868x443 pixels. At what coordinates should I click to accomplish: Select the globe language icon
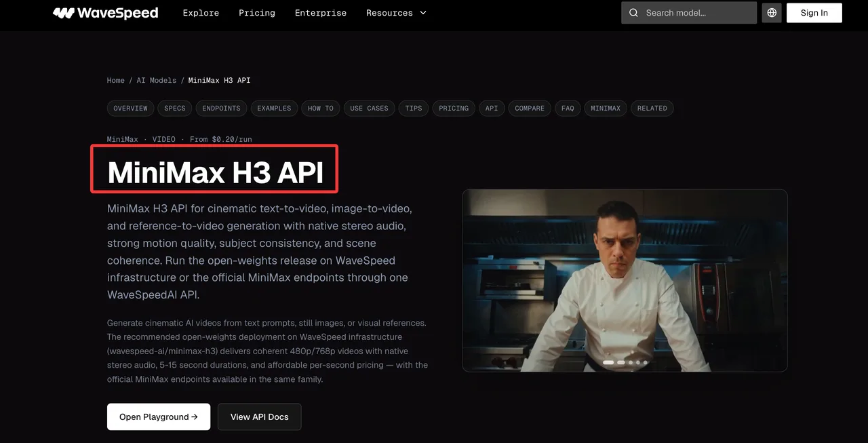[x=772, y=13]
